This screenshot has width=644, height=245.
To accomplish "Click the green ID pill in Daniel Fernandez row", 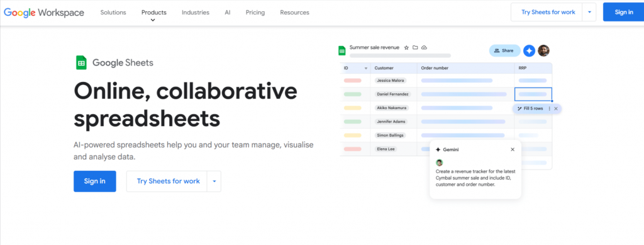I will click(x=352, y=94).
